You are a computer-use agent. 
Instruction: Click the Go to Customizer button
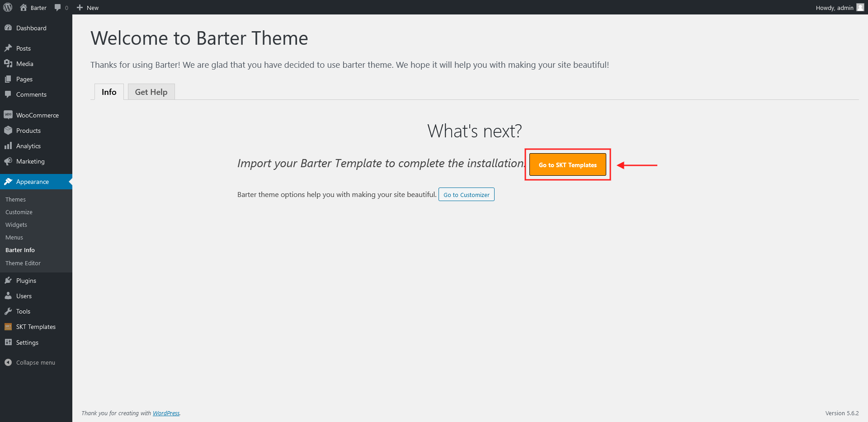pyautogui.click(x=467, y=194)
